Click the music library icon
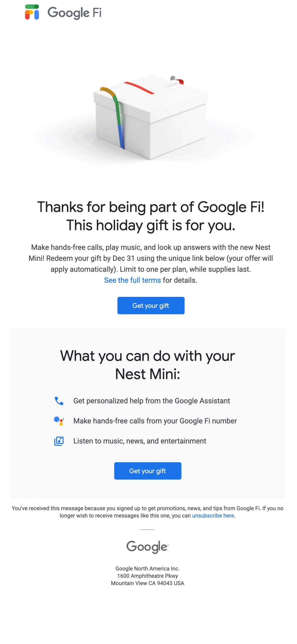 tap(59, 441)
